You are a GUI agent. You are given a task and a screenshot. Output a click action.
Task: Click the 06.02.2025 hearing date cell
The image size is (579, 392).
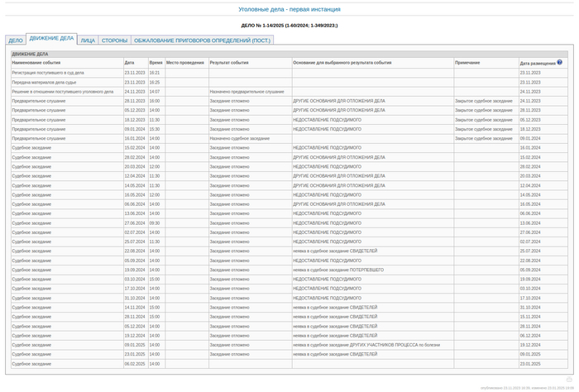click(x=135, y=364)
